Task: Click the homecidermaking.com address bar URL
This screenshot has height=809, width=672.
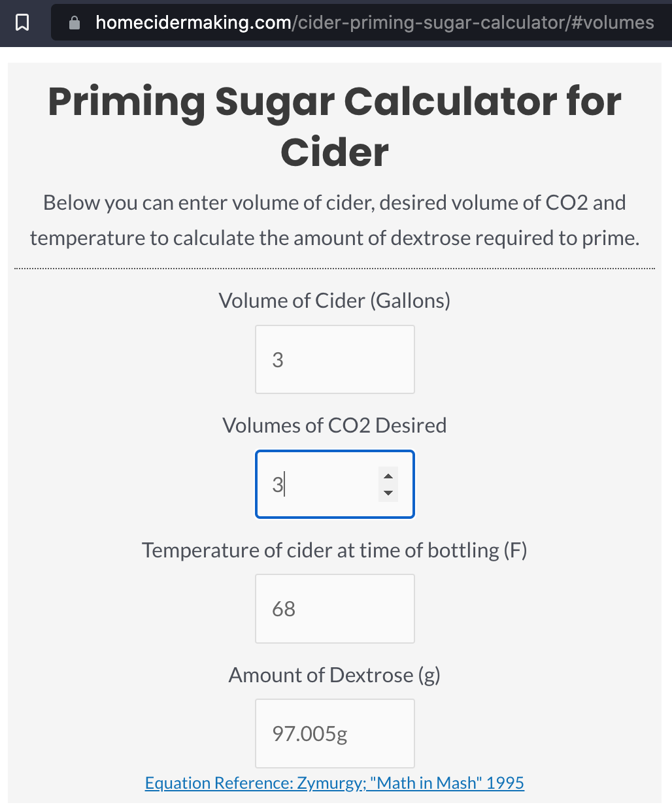Action: click(x=375, y=23)
